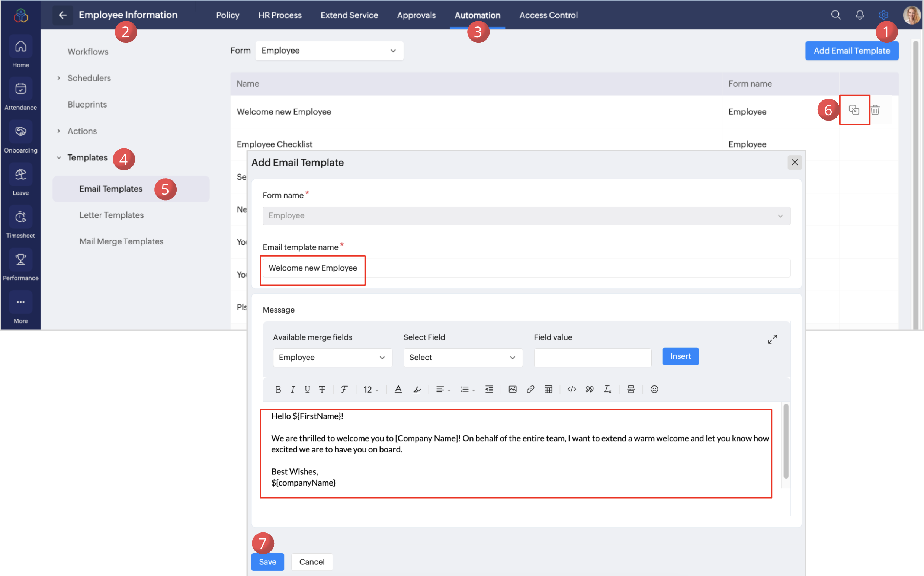Open the notifications bell
The width and height of the screenshot is (924, 576).
pyautogui.click(x=859, y=15)
